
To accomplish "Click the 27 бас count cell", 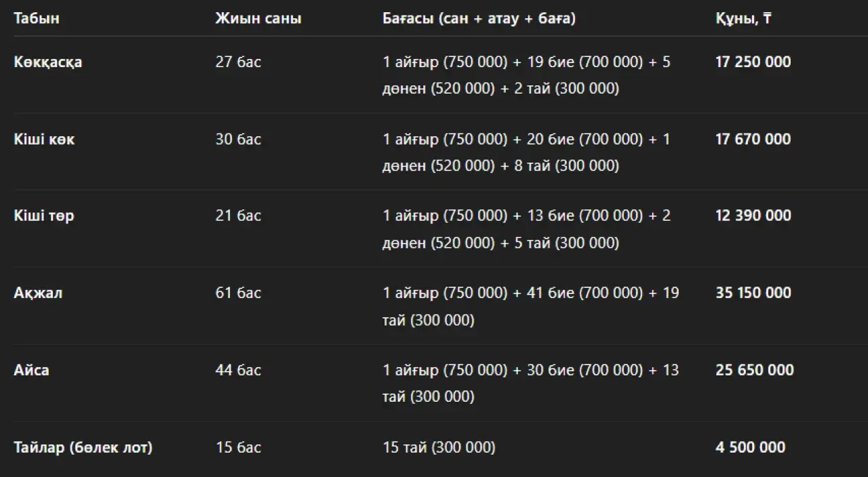I will (x=238, y=62).
